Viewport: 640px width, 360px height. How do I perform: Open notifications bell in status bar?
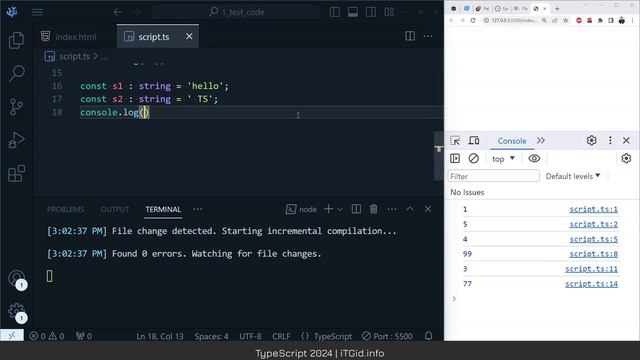pos(429,336)
